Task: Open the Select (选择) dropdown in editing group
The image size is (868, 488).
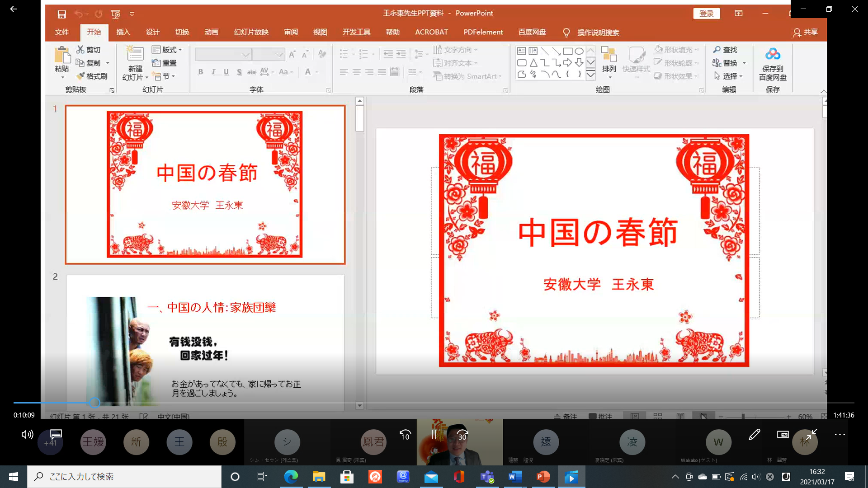Action: [728, 76]
